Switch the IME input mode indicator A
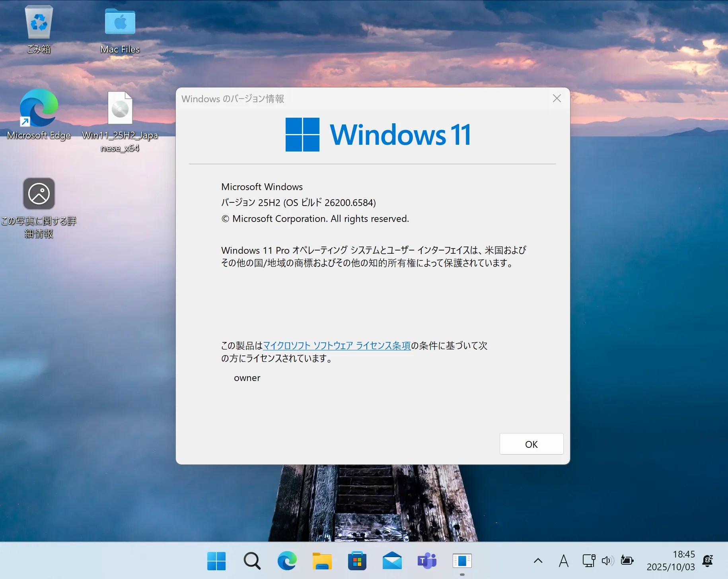The image size is (728, 579). pyautogui.click(x=563, y=561)
